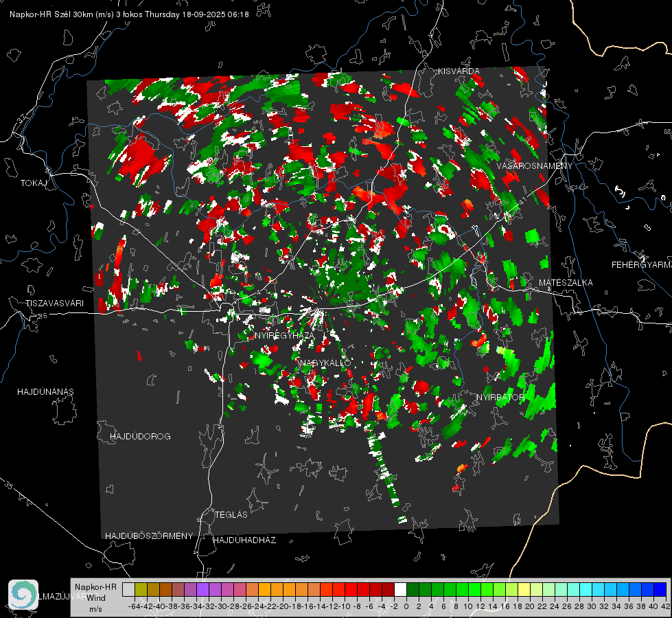672x618 pixels.
Task: Click the KISVÁRDA city label
Action: (x=458, y=71)
